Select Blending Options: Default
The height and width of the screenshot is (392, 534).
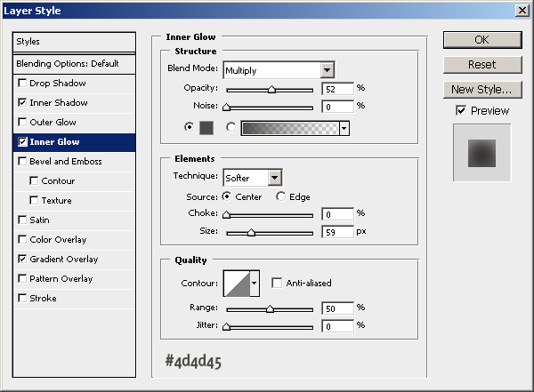74,64
